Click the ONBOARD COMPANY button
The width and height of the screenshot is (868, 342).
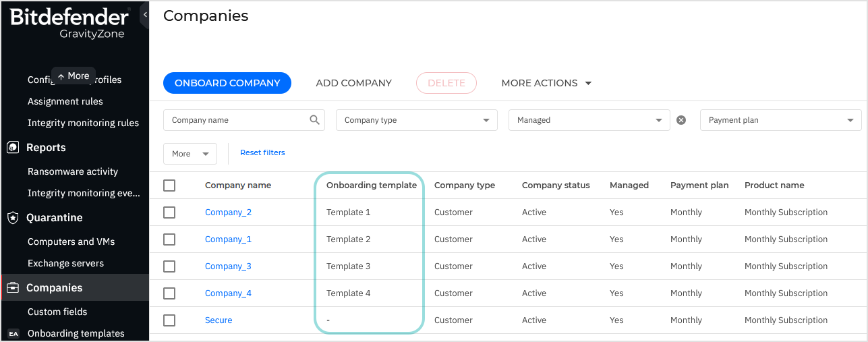coord(227,83)
